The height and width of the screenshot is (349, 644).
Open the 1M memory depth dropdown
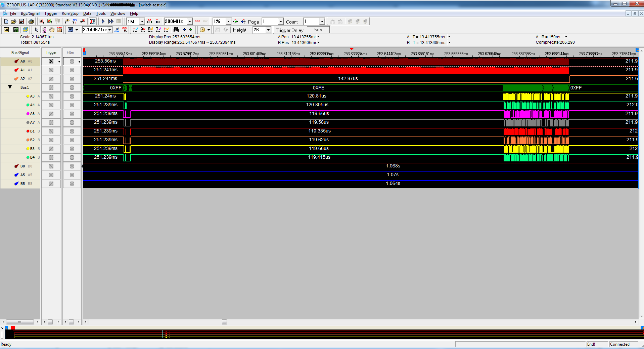tap(142, 22)
